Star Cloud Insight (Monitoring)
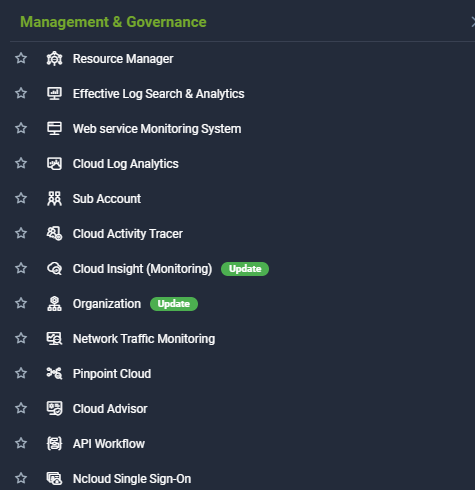Viewport: 475px width, 490px height. (21, 268)
